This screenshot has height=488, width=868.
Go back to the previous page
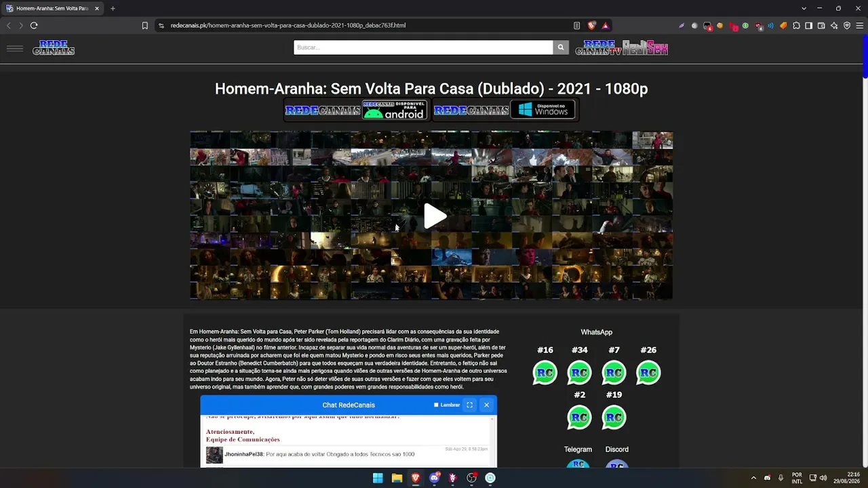point(8,26)
